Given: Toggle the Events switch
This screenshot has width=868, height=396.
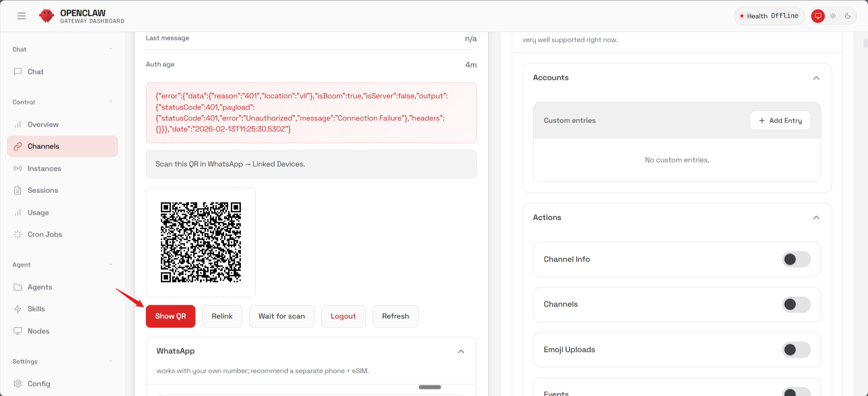Looking at the screenshot, I should coord(796,392).
